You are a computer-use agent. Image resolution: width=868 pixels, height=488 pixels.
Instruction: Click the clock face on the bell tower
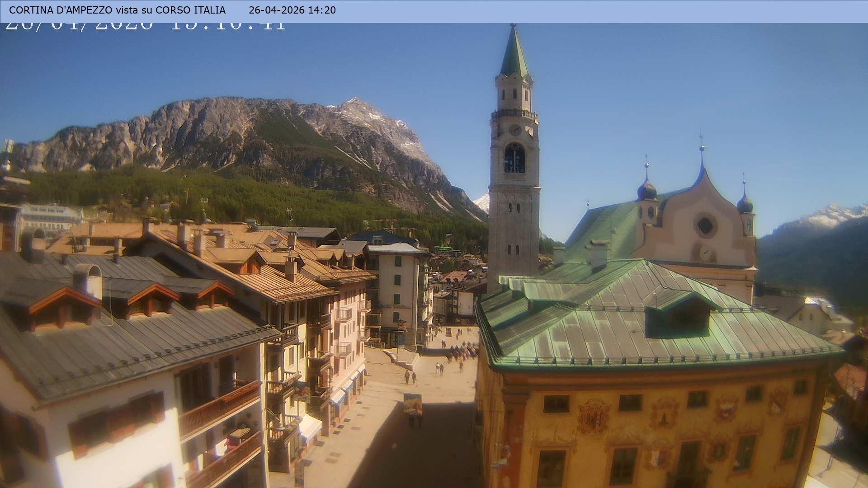(515, 130)
